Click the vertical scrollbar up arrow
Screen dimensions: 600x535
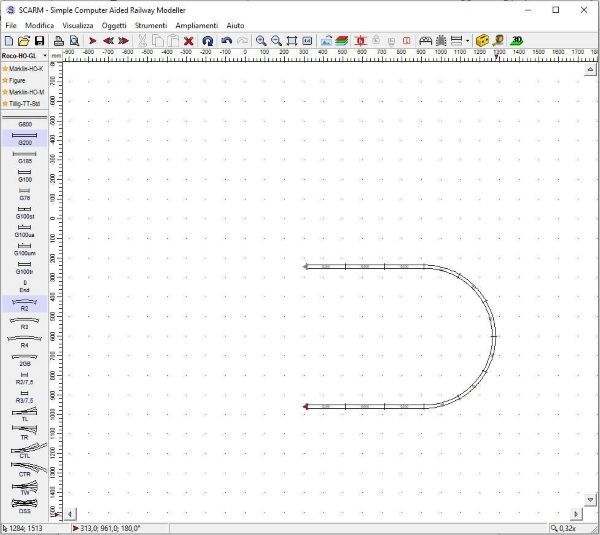click(590, 70)
